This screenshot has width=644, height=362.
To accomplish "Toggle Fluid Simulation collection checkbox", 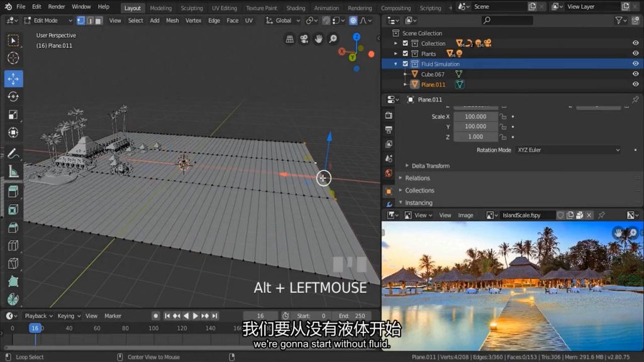I will click(x=406, y=63).
